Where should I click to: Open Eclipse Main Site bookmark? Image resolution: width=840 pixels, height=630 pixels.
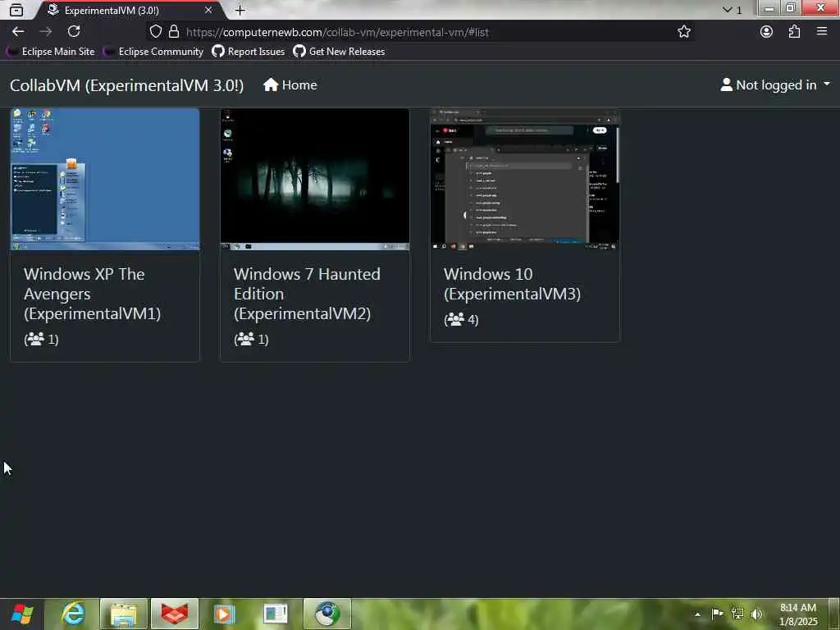pos(50,52)
